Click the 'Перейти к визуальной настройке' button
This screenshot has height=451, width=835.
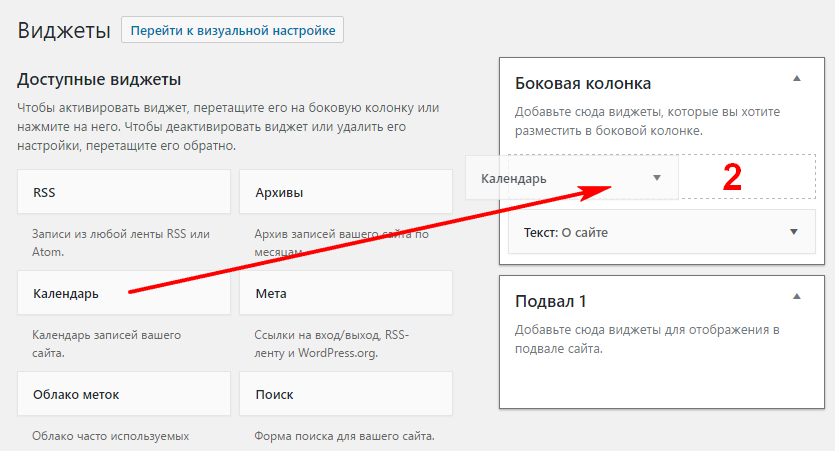pos(232,30)
